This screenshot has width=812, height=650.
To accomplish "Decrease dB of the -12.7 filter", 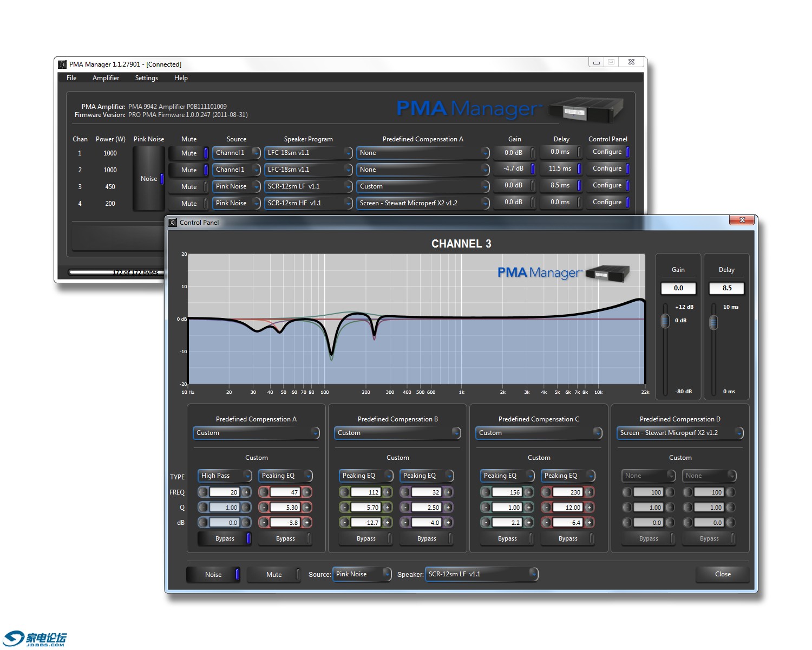I will 345,523.
